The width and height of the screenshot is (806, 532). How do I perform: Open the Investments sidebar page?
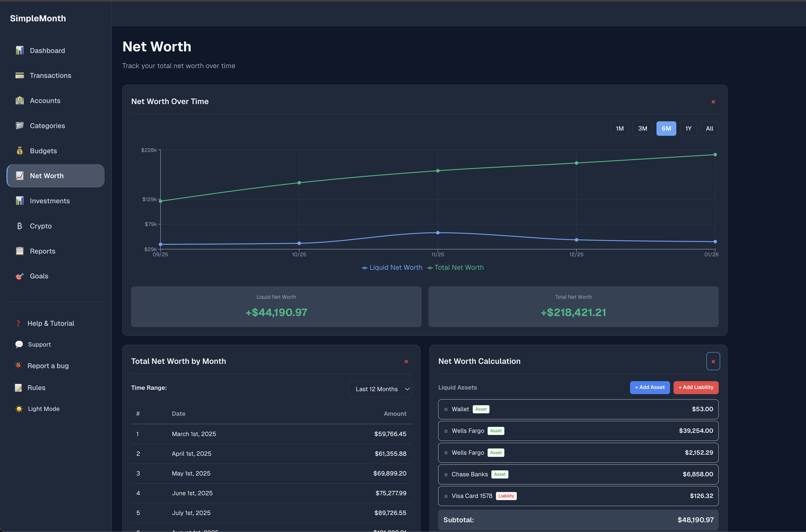coord(49,201)
